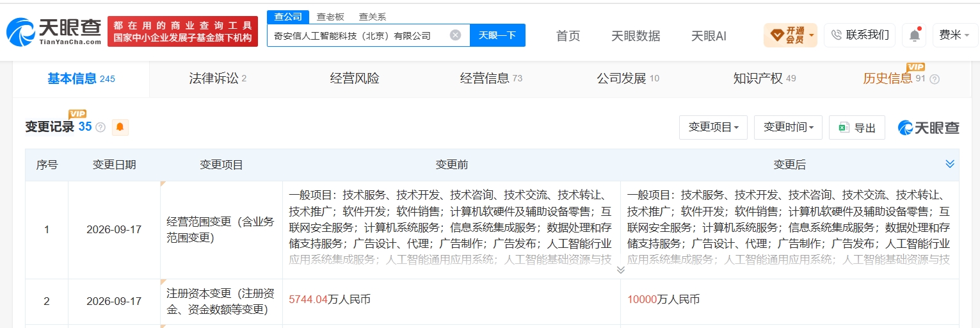980x328 pixels.
Task: Click the 2026-09-17 date in row 2
Action: coord(114,301)
